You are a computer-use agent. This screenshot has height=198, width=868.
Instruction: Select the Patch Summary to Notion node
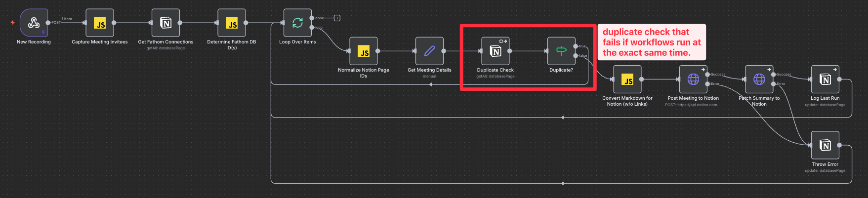(759, 79)
